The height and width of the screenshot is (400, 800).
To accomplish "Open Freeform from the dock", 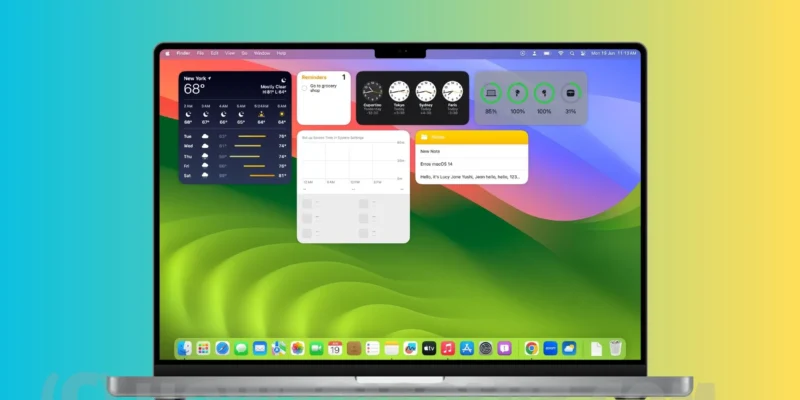I will 410,348.
